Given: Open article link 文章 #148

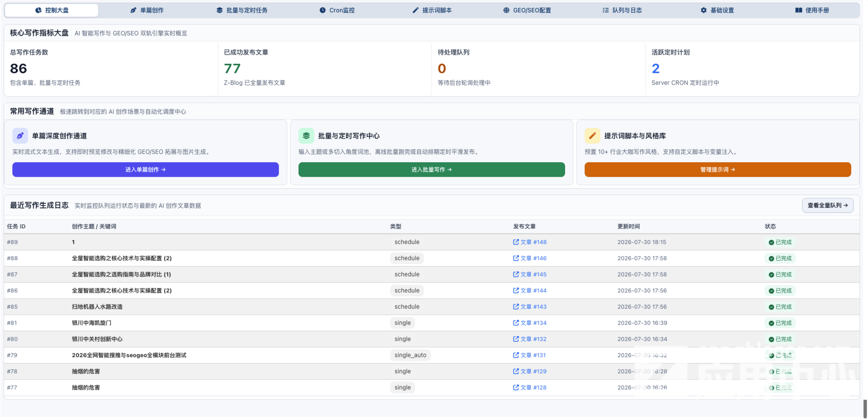Looking at the screenshot, I should click(x=530, y=242).
